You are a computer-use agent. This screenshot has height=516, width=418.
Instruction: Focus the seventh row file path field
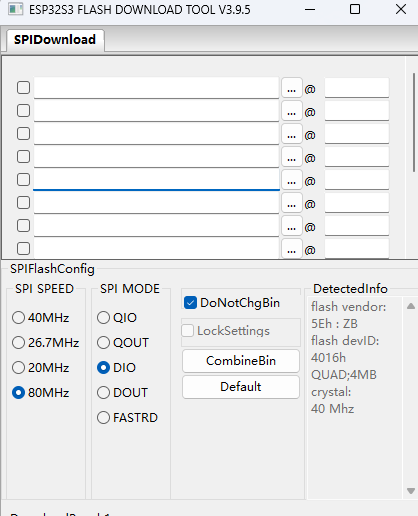pos(156,226)
